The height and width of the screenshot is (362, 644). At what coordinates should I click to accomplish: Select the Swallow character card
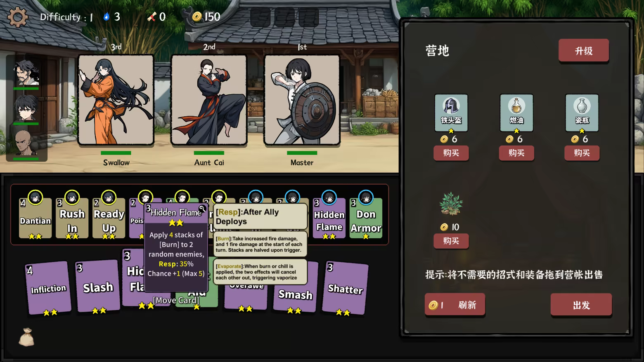pyautogui.click(x=116, y=100)
